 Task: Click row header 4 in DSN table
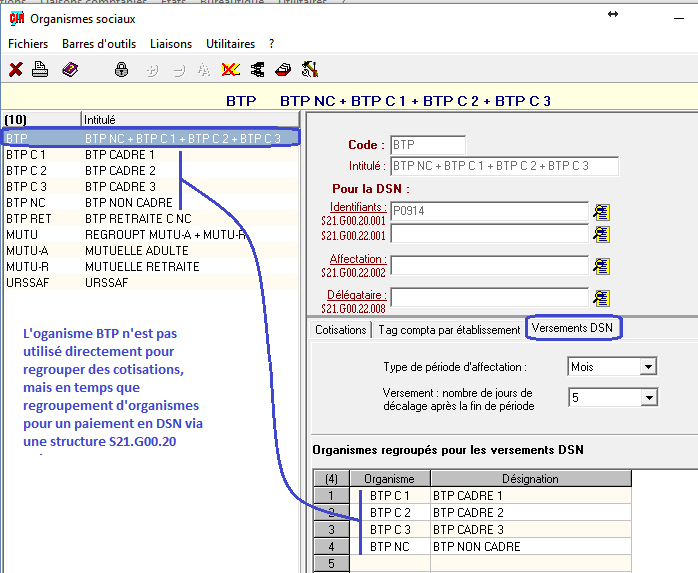pyautogui.click(x=331, y=546)
